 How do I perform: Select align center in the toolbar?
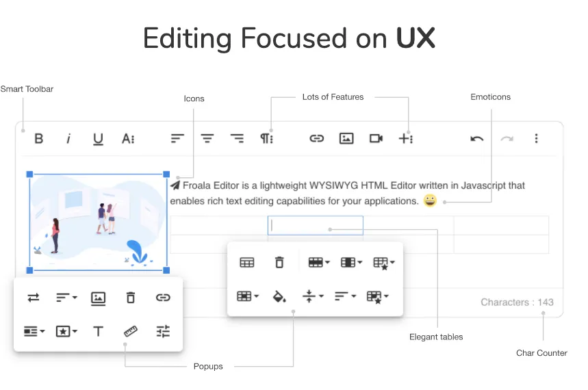click(x=207, y=138)
